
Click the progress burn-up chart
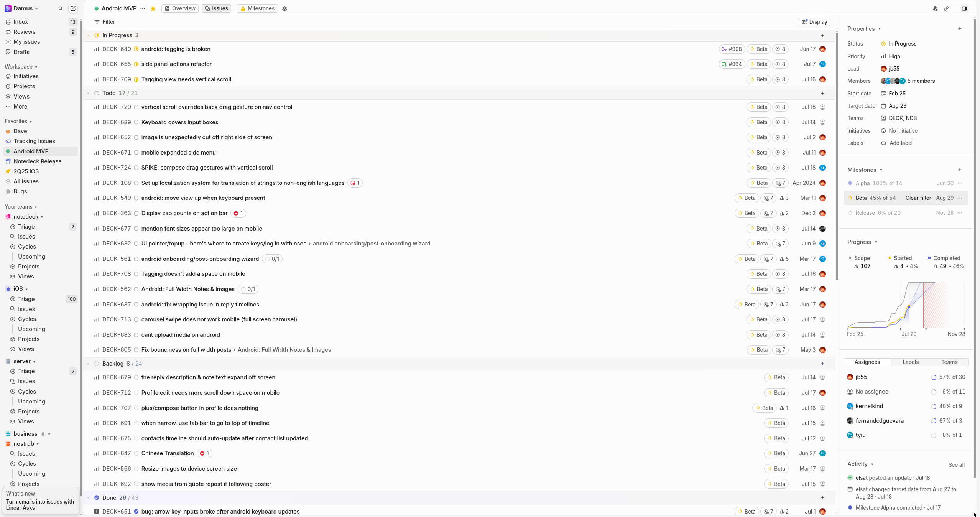906,306
